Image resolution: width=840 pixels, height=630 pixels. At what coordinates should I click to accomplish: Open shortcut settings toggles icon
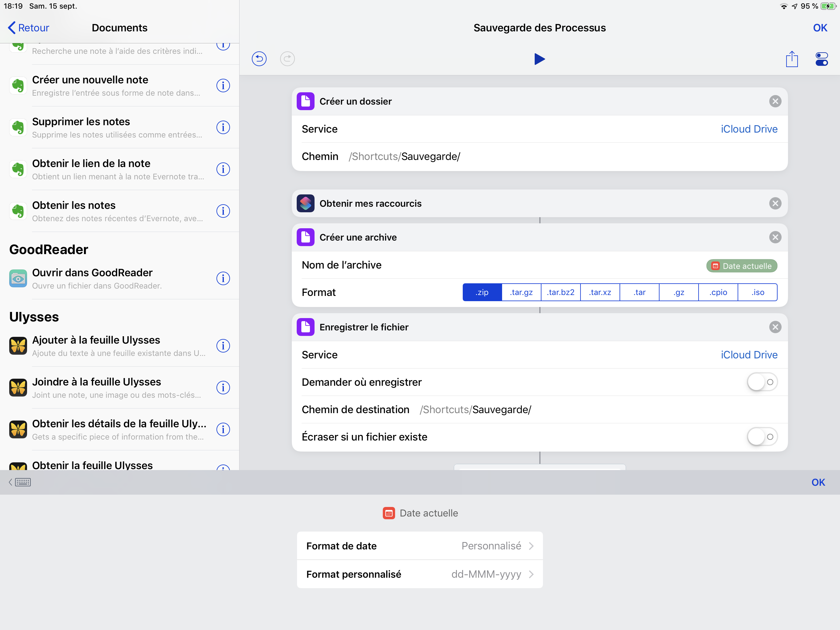click(821, 59)
